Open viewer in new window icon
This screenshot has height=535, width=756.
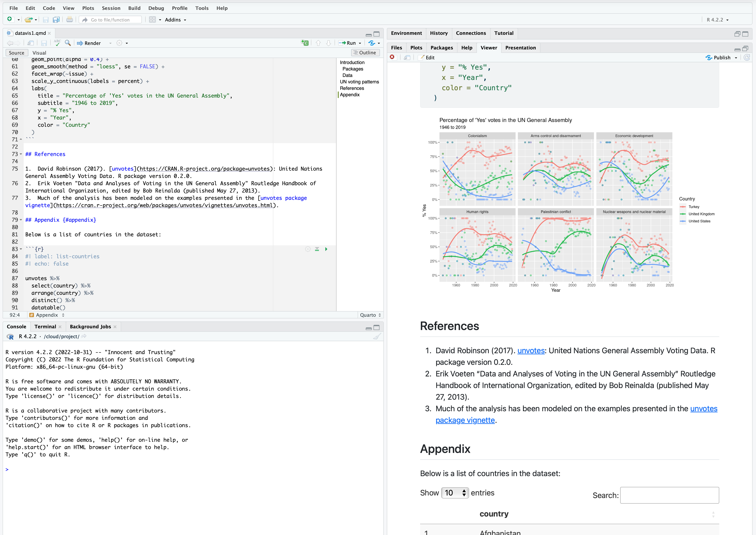pos(407,58)
